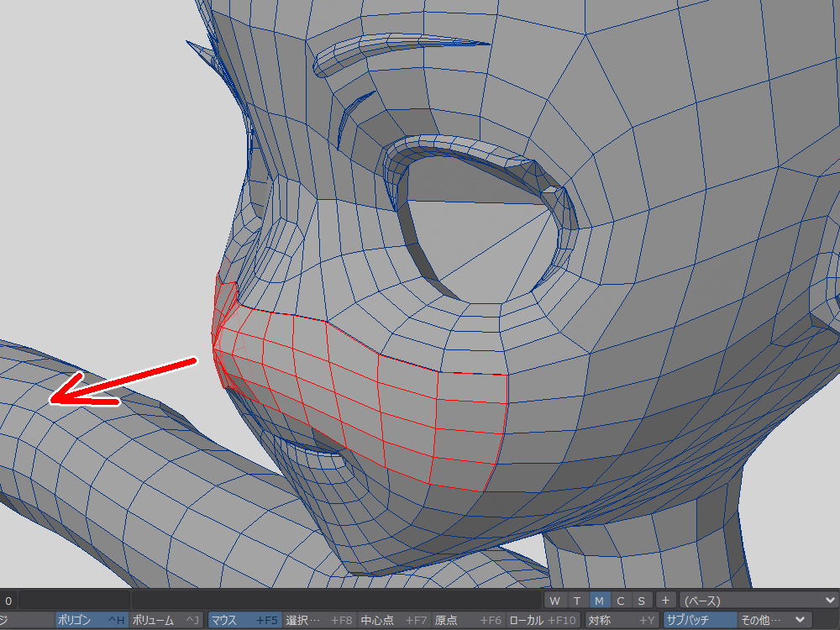Click the + add map button
The height and width of the screenshot is (630, 840).
tap(664, 600)
